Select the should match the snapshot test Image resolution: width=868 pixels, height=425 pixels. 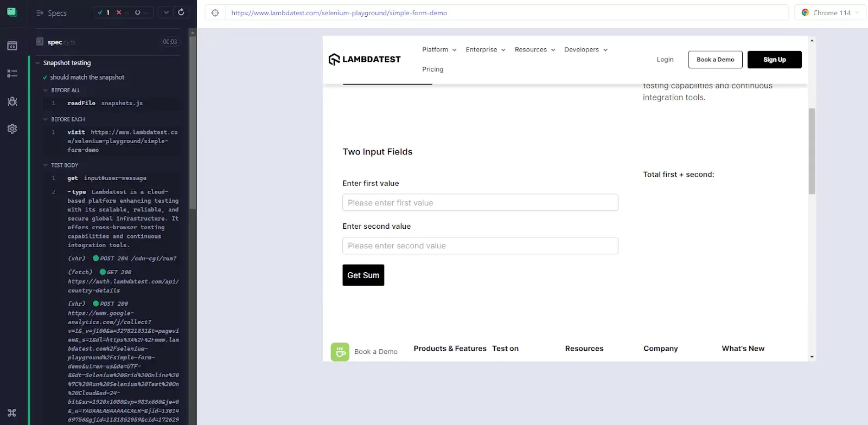coord(87,78)
